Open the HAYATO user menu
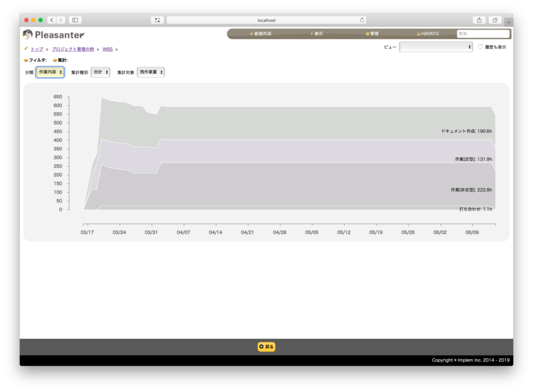The image size is (533, 392). pyautogui.click(x=428, y=34)
